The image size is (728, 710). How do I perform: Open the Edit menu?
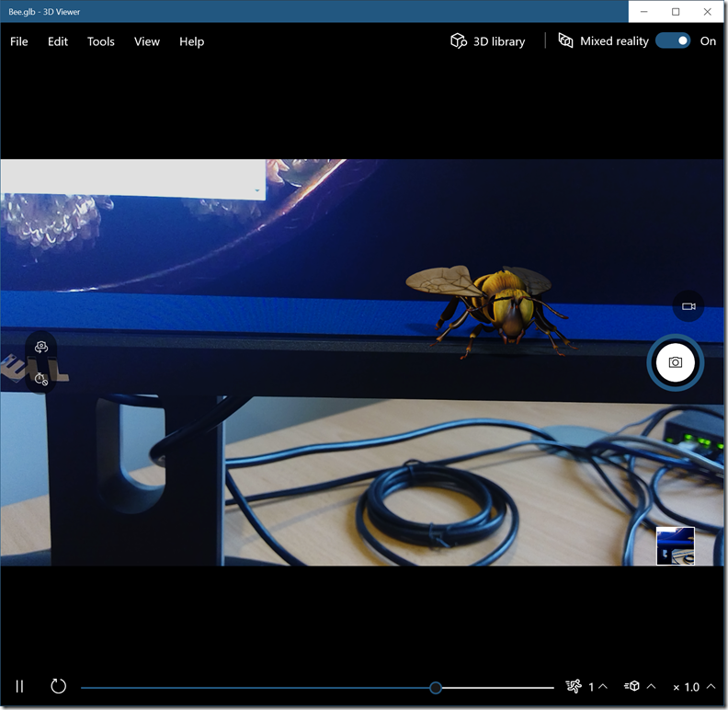(x=58, y=41)
